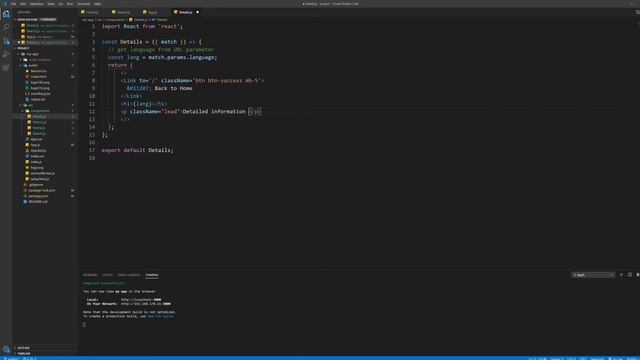Open the Help menu

point(97,4)
